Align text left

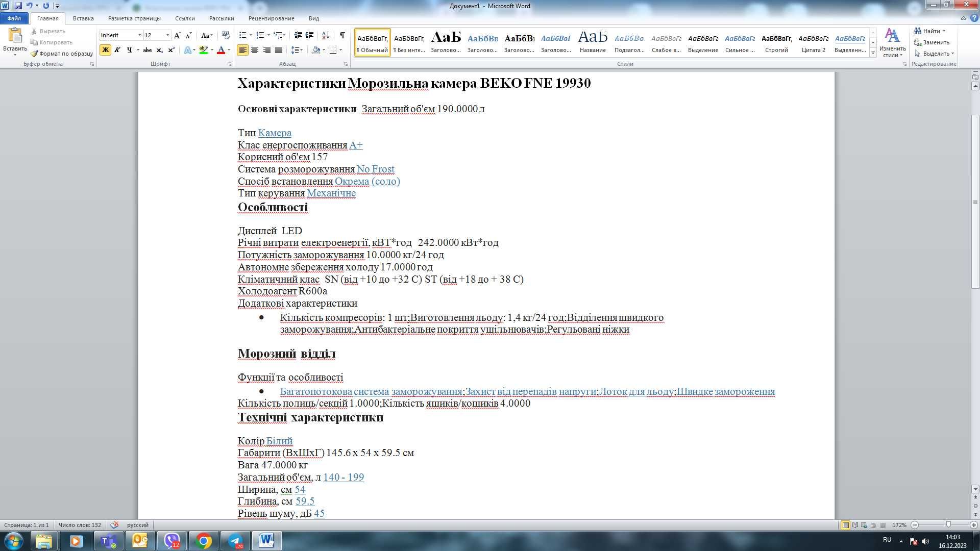[x=242, y=50]
